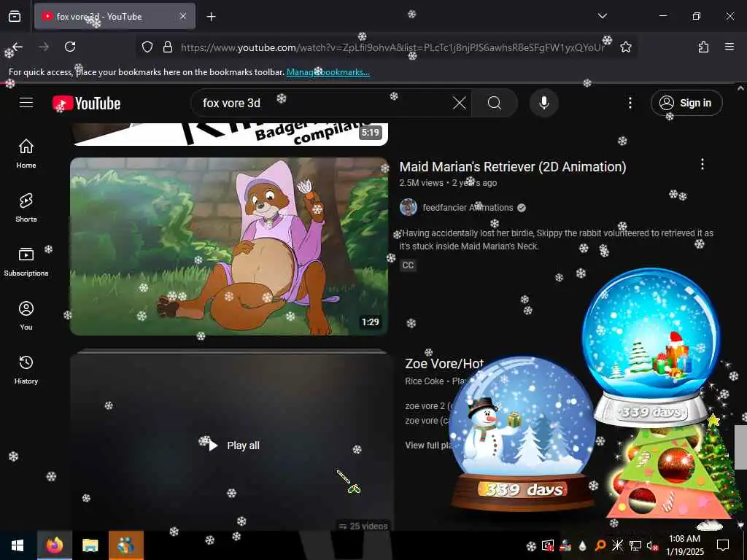This screenshot has width=747, height=560.
Task: Click the volume tray icon
Action: (x=651, y=545)
